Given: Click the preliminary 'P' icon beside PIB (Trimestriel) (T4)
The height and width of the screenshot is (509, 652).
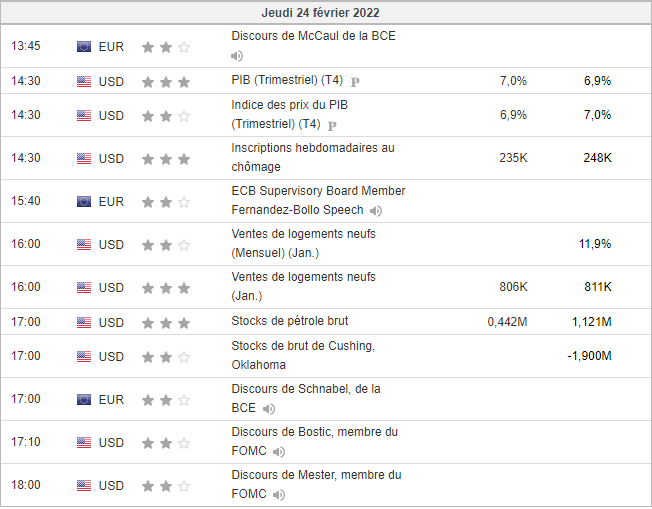Looking at the screenshot, I should pos(355,82).
